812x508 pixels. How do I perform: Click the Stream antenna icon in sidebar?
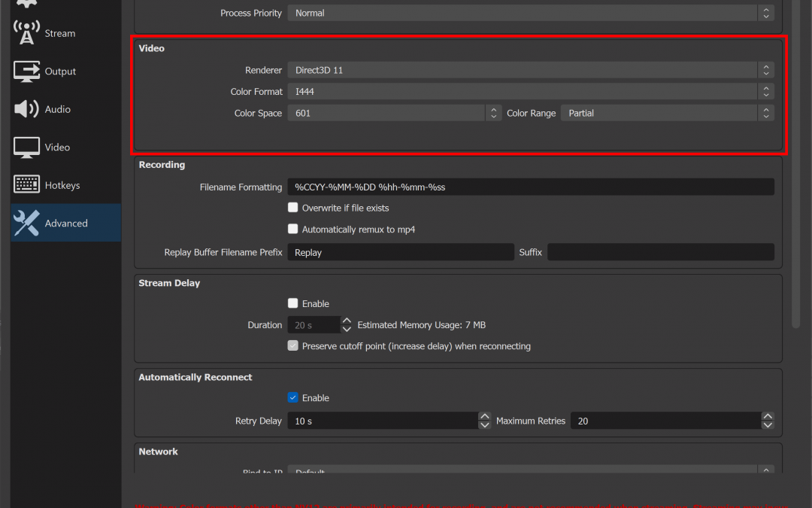(x=26, y=33)
